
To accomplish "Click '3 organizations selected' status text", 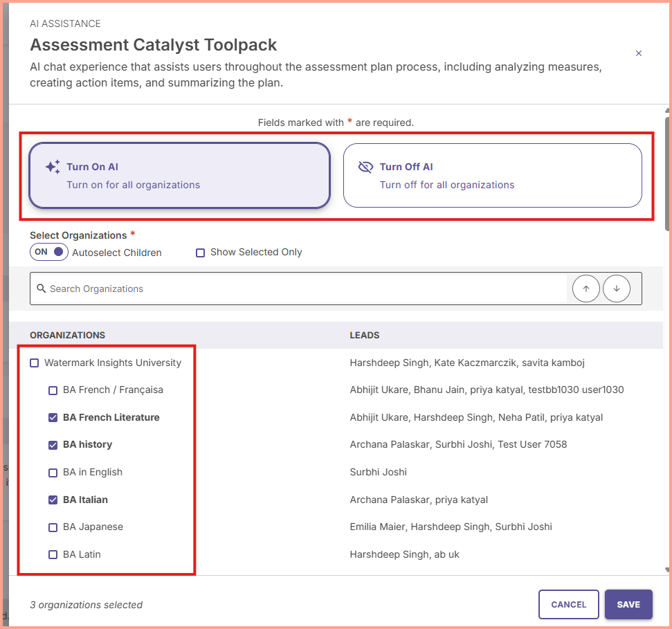I will point(86,605).
